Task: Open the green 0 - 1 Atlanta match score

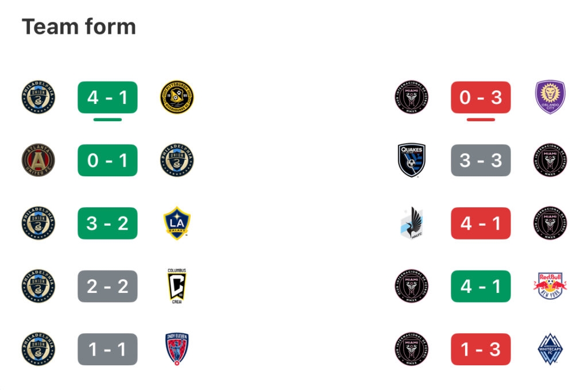Action: pyautogui.click(x=107, y=160)
